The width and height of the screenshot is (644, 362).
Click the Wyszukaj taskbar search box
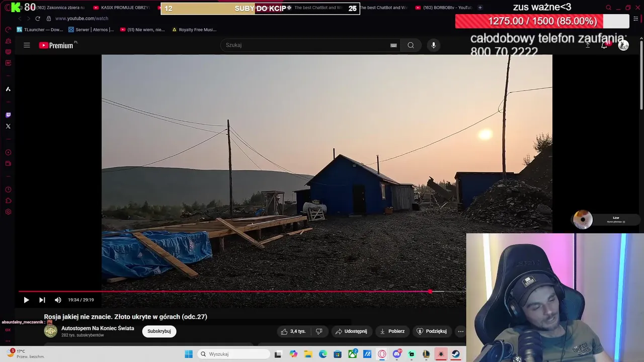(x=234, y=354)
